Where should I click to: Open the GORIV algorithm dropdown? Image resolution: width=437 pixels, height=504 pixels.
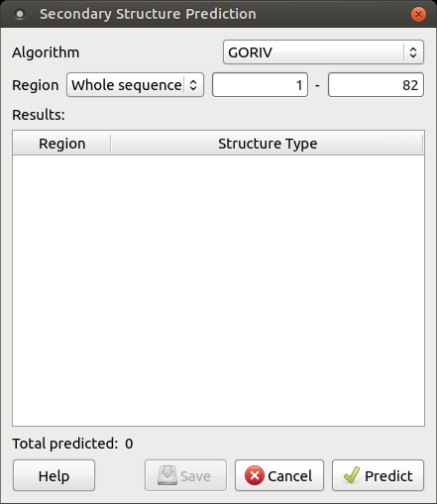323,52
